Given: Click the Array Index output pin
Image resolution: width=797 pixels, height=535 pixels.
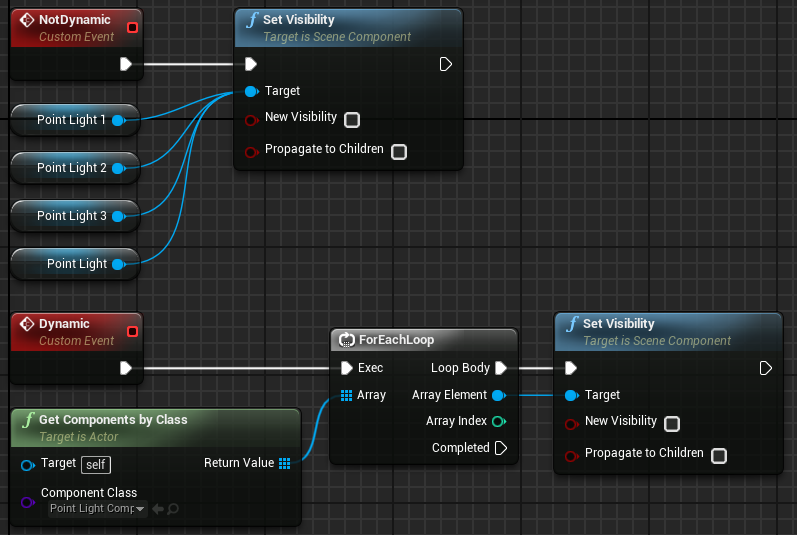Looking at the screenshot, I should [x=498, y=421].
